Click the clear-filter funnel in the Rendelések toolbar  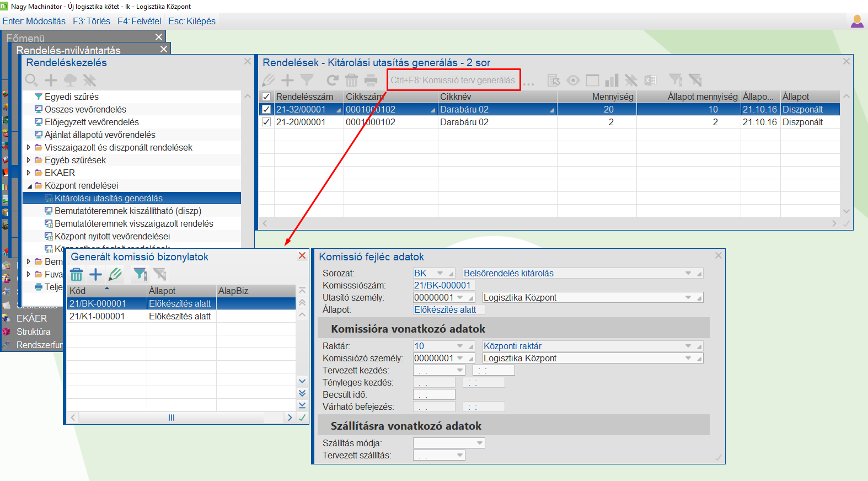click(x=695, y=81)
